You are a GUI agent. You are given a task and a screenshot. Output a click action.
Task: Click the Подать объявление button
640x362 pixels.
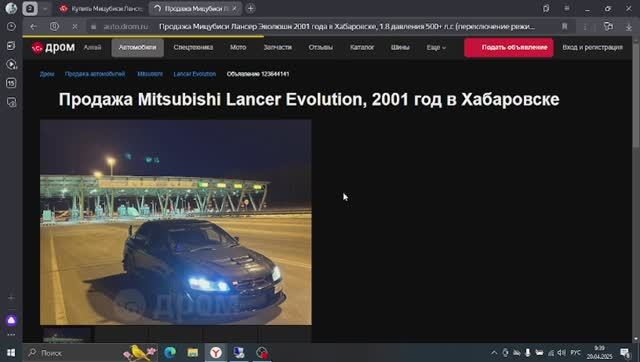click(509, 48)
